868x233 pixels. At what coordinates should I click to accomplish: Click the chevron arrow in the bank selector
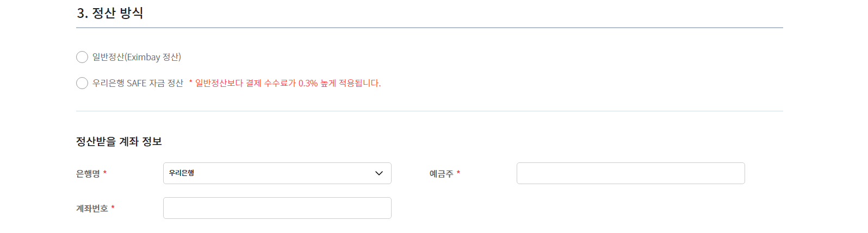pyautogui.click(x=379, y=173)
